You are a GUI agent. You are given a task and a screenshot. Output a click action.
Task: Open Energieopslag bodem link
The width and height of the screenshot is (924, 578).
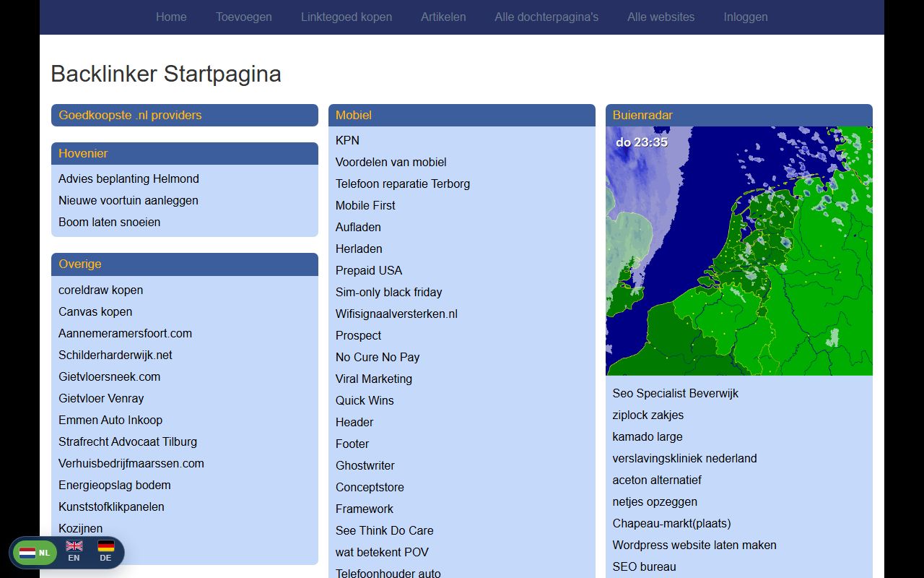click(115, 485)
